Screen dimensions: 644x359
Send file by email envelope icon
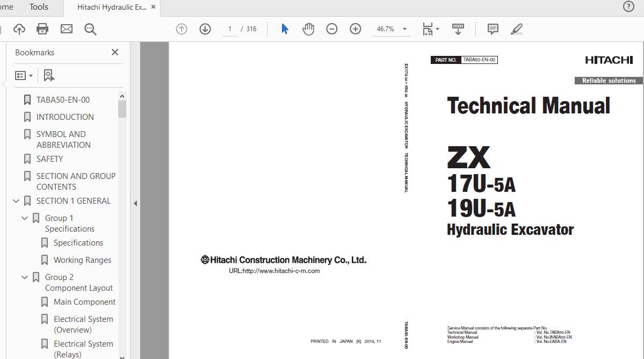[x=67, y=29]
